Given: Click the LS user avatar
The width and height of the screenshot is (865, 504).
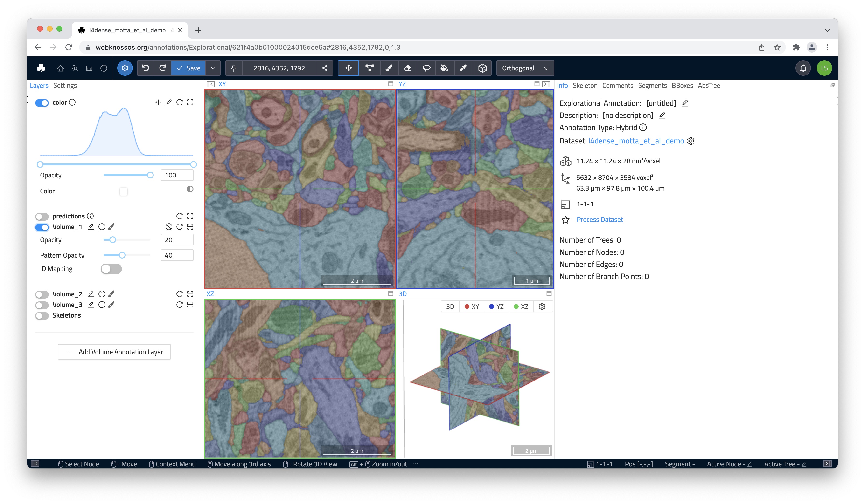Looking at the screenshot, I should 824,68.
